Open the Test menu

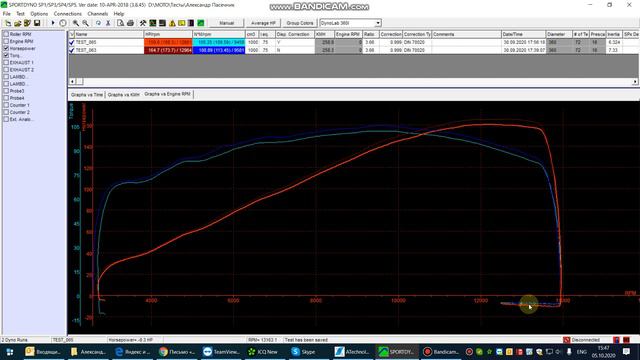pos(20,14)
